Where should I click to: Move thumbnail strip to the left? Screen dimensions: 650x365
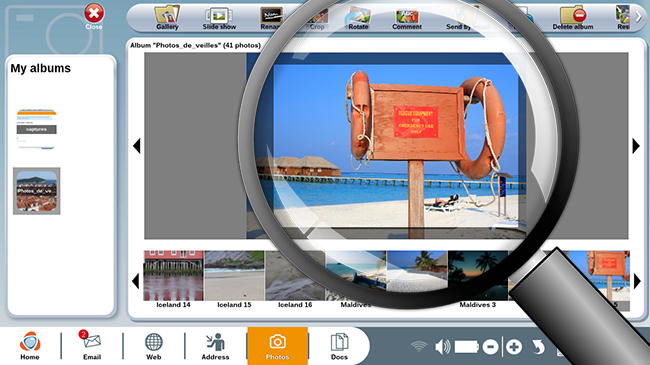[x=135, y=281]
